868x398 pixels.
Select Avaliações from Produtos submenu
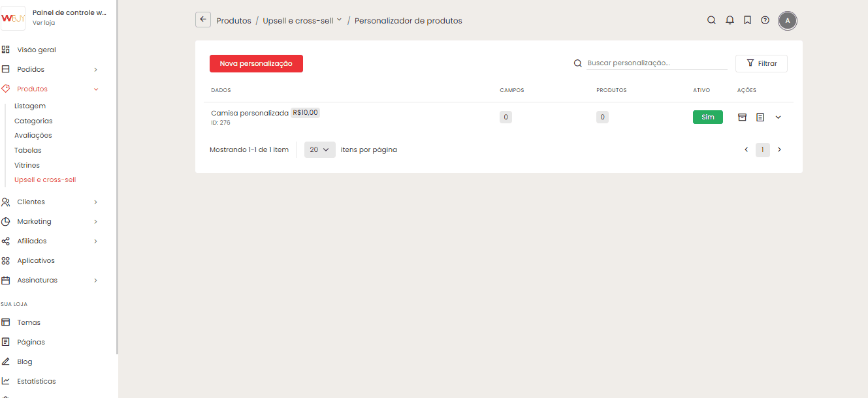point(33,136)
